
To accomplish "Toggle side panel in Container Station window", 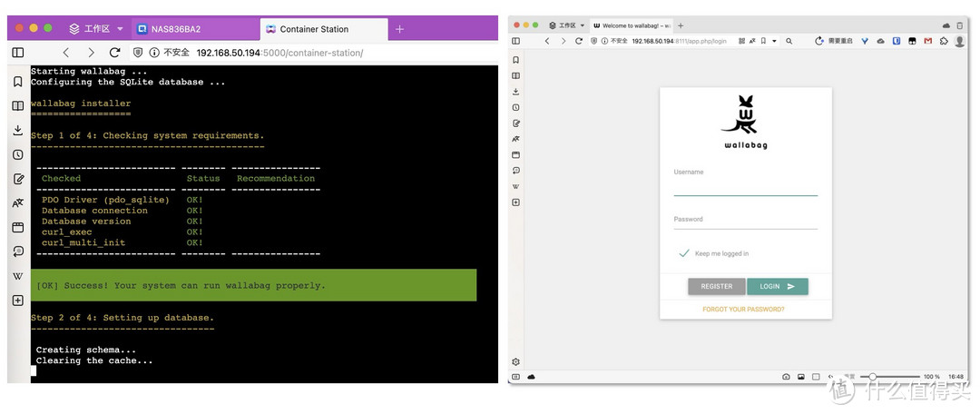I will click(x=17, y=53).
